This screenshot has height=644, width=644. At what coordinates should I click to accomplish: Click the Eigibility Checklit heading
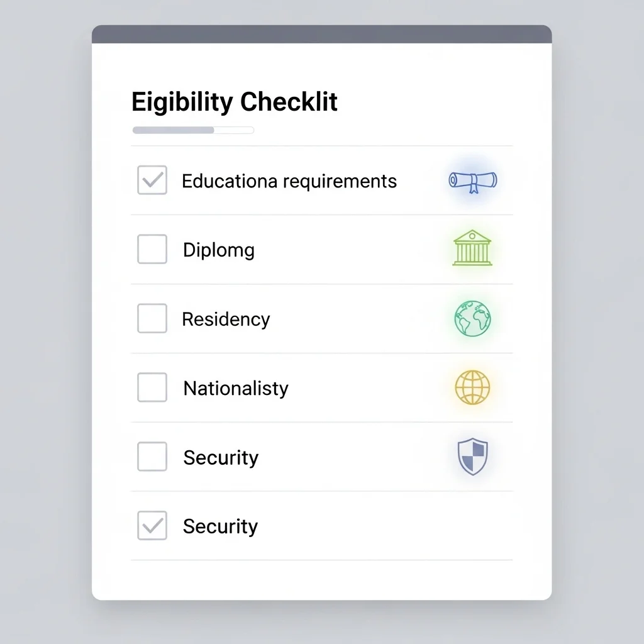pyautogui.click(x=235, y=102)
